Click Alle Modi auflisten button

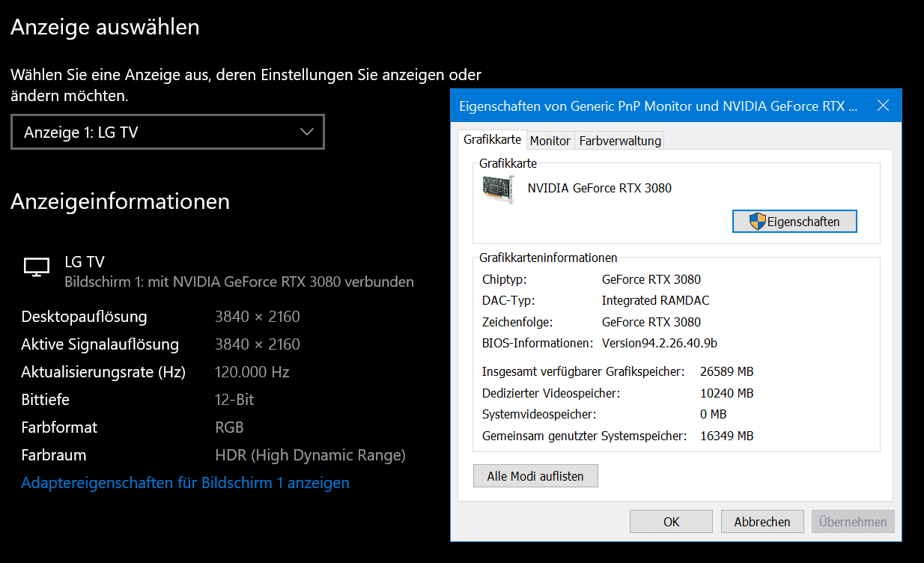[x=535, y=476]
